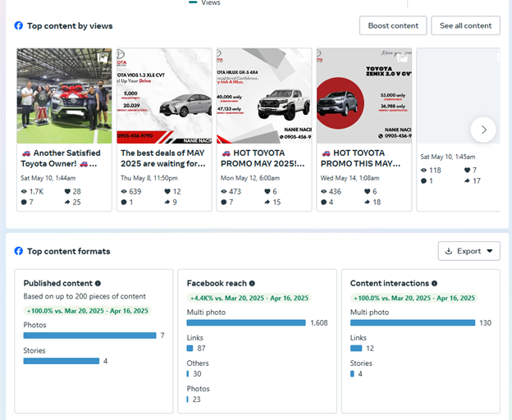Open Another Satisfied Toyota Owner post thumbnail
This screenshot has width=512, height=420.
(x=64, y=96)
